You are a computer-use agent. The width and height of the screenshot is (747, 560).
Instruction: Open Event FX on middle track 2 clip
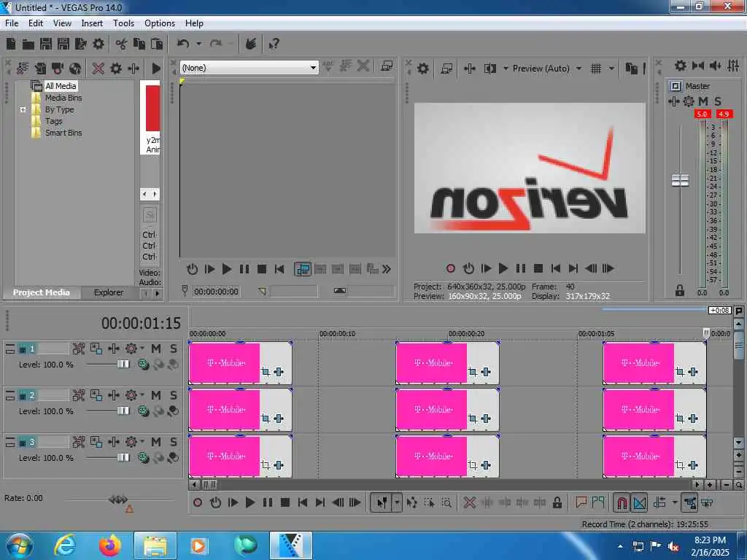(486, 419)
